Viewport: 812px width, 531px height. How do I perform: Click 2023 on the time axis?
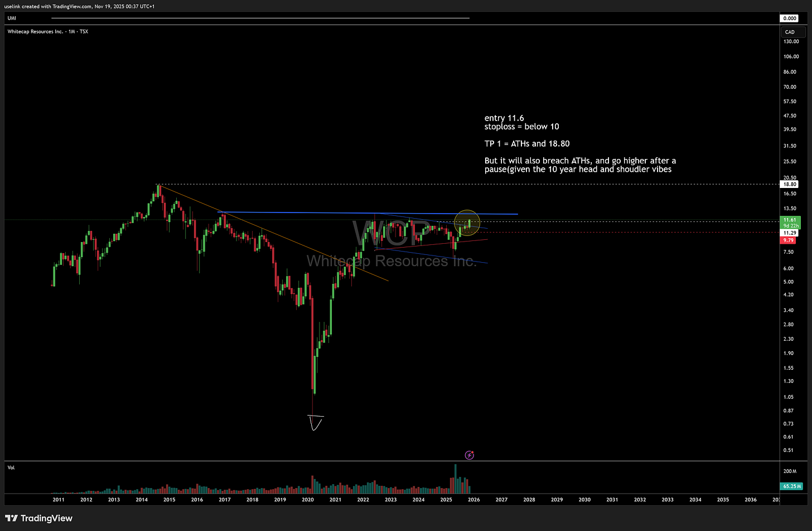(391, 500)
